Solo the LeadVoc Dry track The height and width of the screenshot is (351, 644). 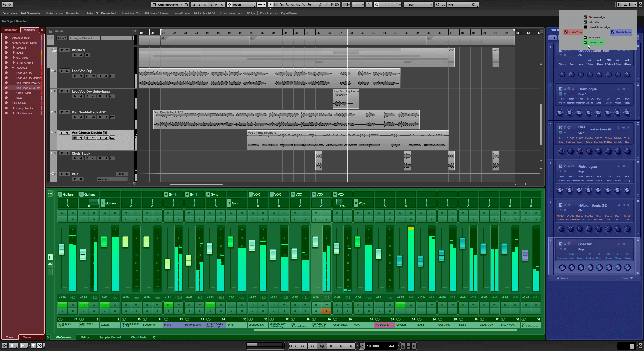click(67, 71)
